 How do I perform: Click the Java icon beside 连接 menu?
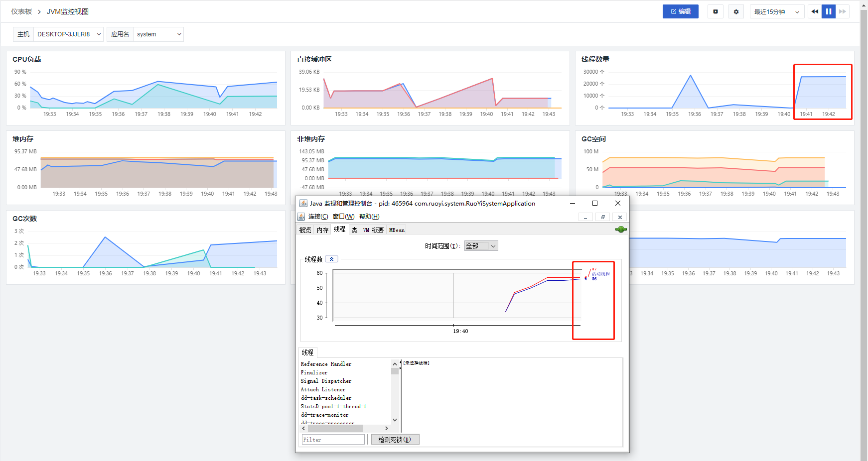click(301, 217)
